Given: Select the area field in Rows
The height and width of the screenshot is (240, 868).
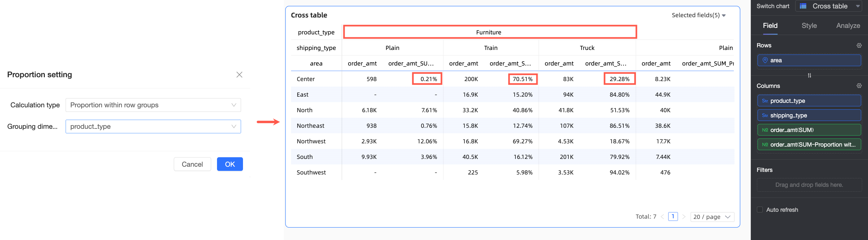Looking at the screenshot, I should [x=809, y=61].
